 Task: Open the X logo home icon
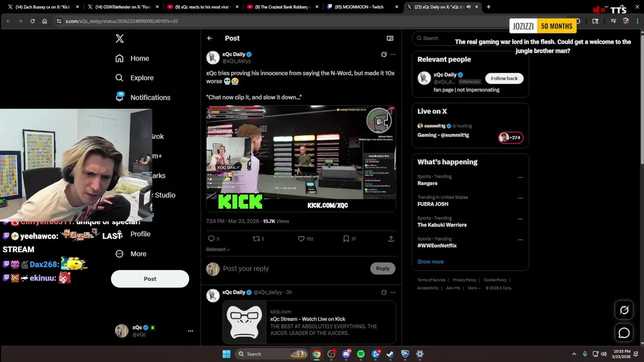(120, 39)
